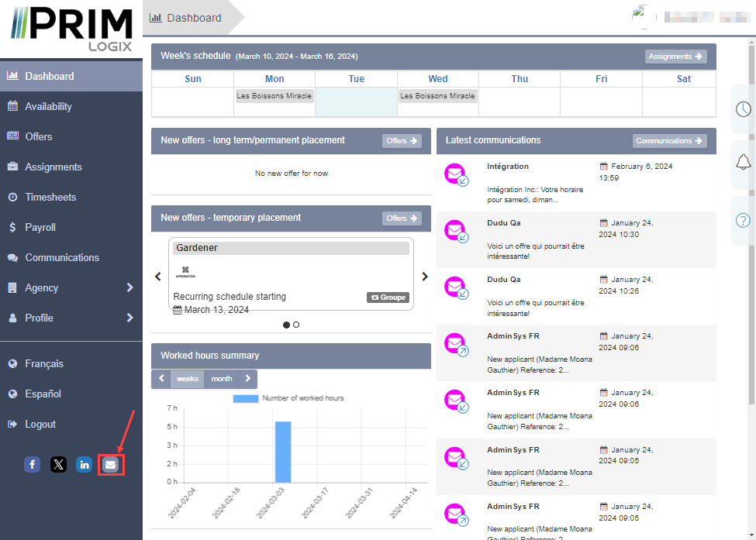
Task: Click the Communications button in Latest communications
Action: pos(669,141)
